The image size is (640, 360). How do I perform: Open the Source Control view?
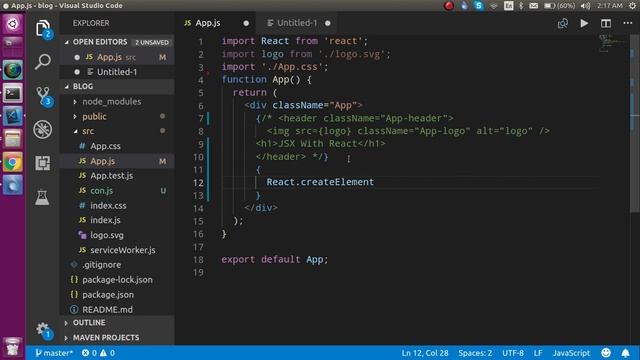pos(43,96)
